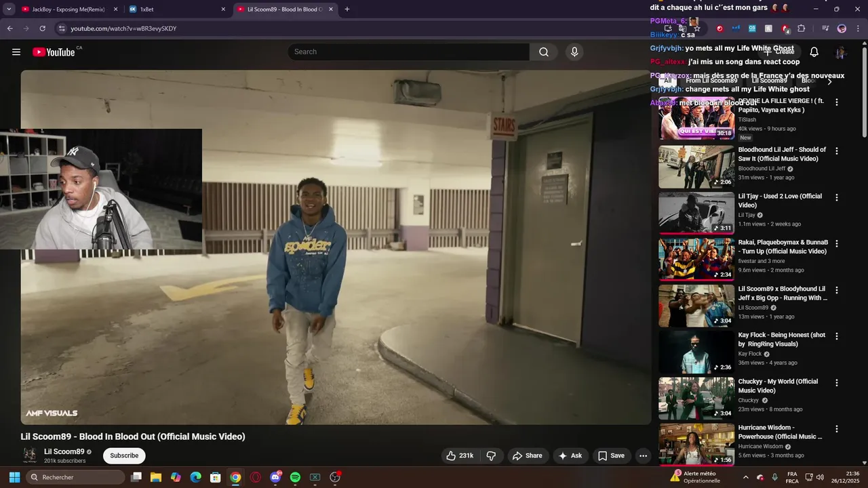Open options menu for Hurricane Wisdom Powerhouse

coord(837,429)
